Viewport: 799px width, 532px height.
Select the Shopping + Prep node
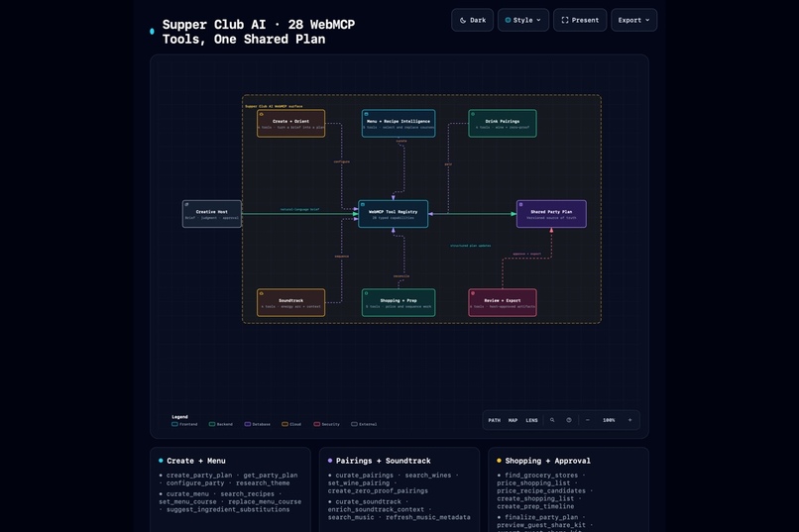[x=399, y=302]
